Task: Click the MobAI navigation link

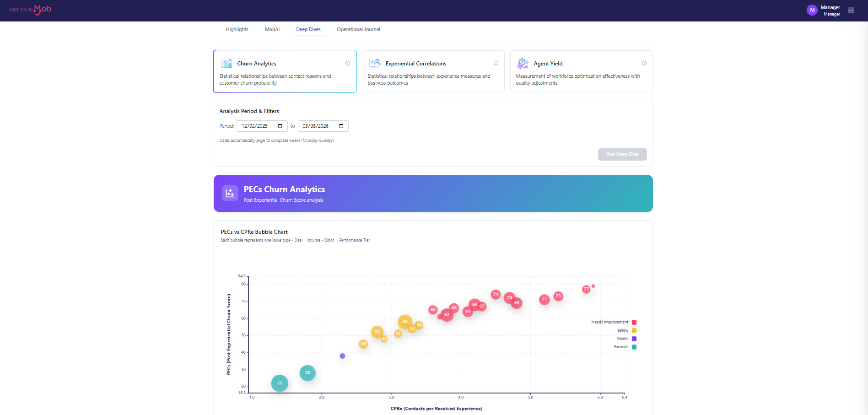Action: pos(272,29)
